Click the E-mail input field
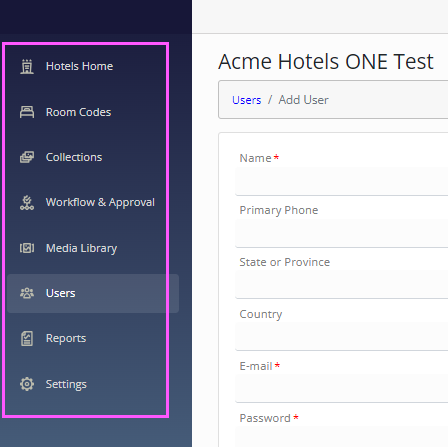 click(342, 389)
